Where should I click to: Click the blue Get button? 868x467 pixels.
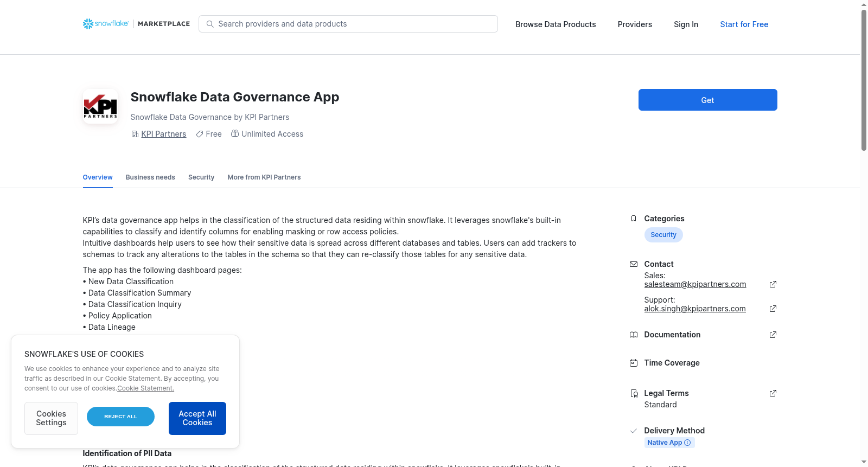[x=708, y=100]
